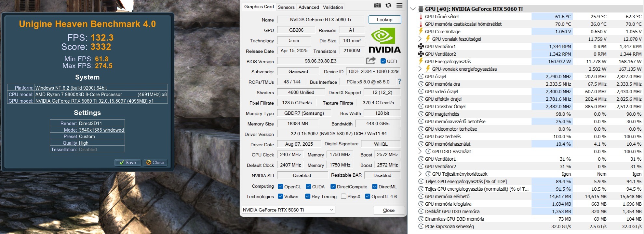Click GPU-Z screenshot camera icon
Image resolution: width=644 pixels, height=234 pixels.
tap(377, 5)
